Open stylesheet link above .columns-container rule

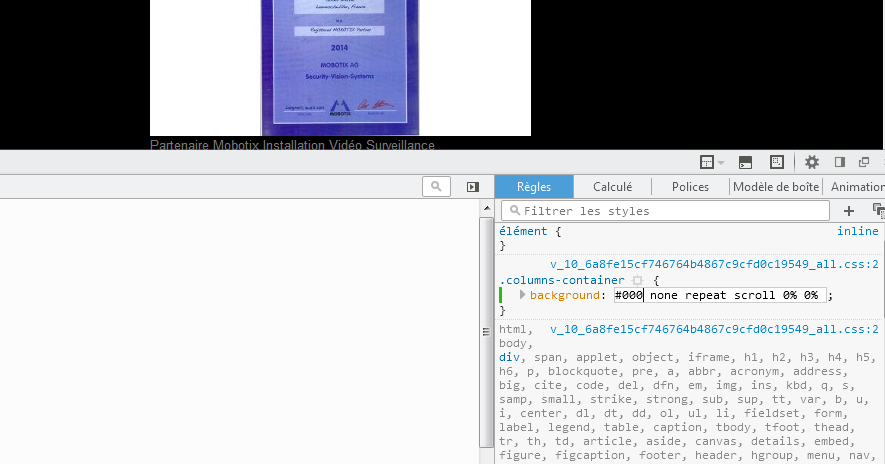(714, 264)
